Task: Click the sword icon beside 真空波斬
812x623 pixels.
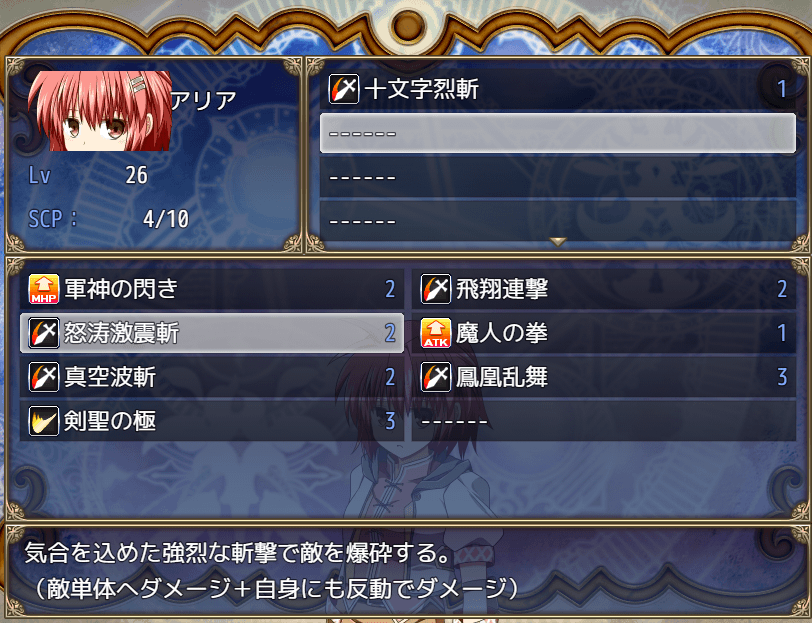Action: pyautogui.click(x=44, y=376)
